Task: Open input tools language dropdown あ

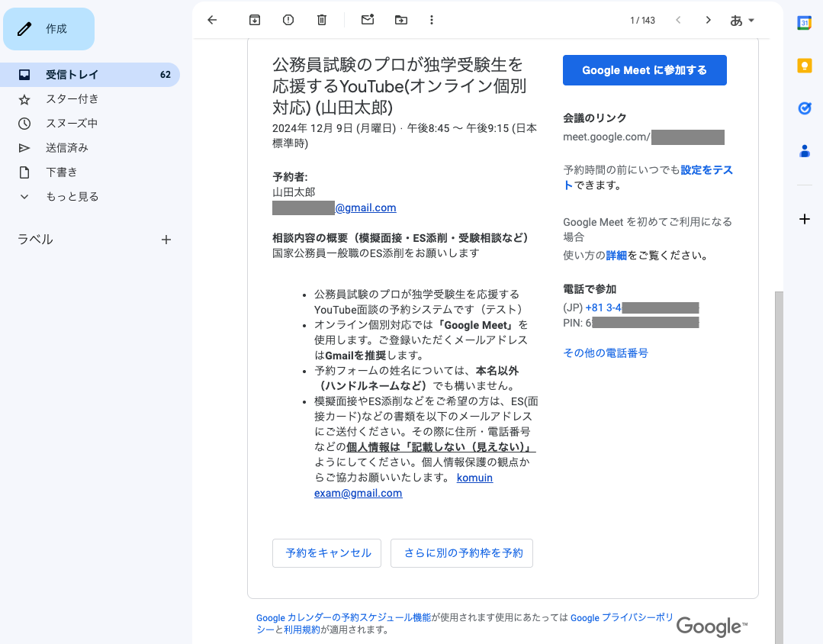Action: 741,21
